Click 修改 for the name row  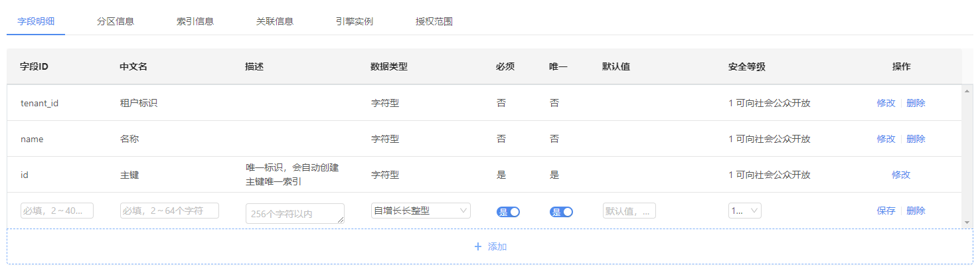point(886,139)
